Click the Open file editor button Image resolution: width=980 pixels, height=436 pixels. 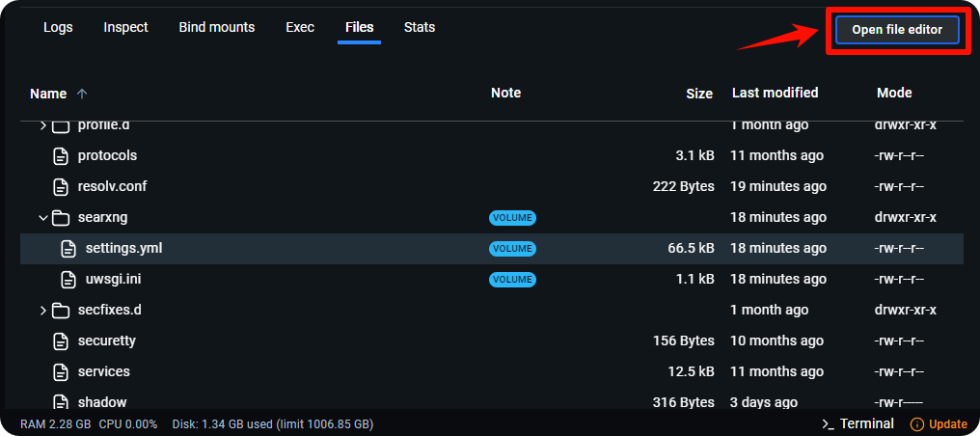coord(896,30)
